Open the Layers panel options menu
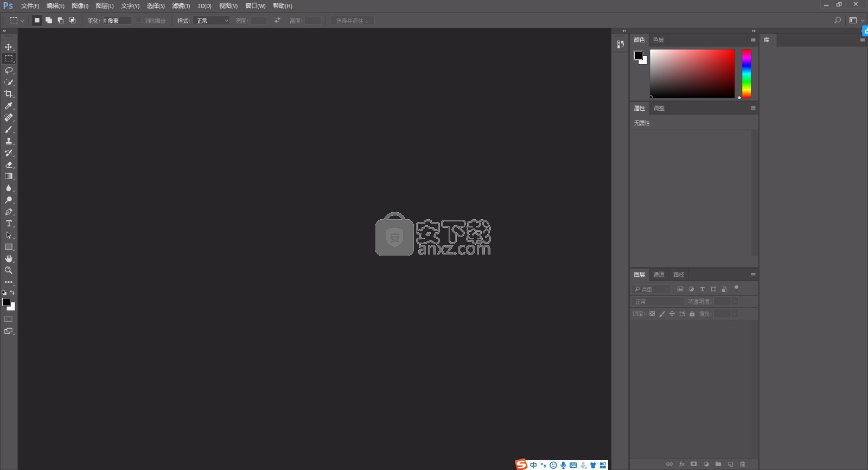Viewport: 868px width, 470px height. pos(753,275)
